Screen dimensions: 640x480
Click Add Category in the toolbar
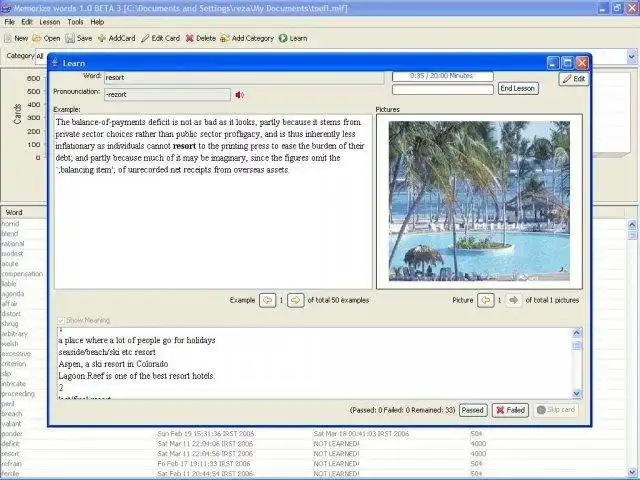click(247, 38)
